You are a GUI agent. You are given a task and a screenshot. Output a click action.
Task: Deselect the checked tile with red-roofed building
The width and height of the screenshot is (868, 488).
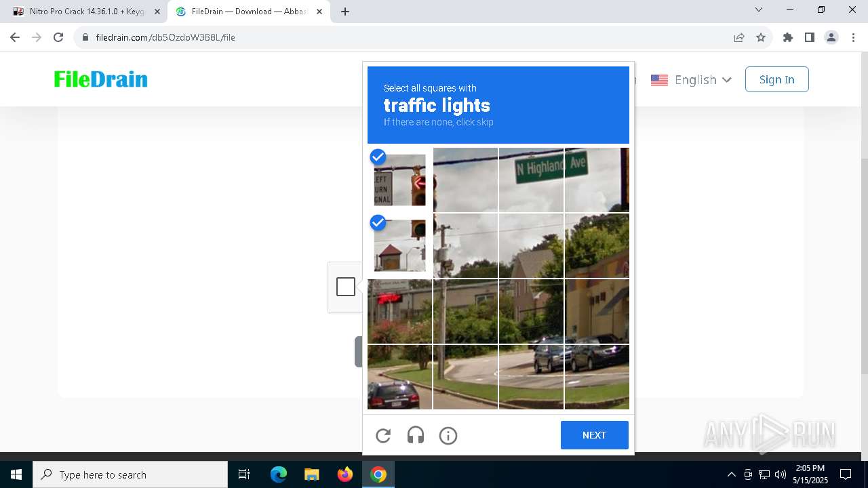399,245
